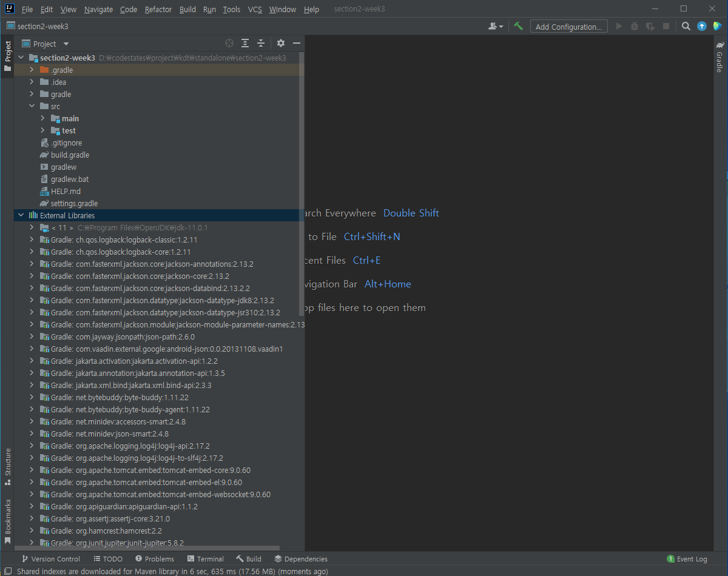Open the Problems tool window
Image resolution: width=728 pixels, height=576 pixels.
(155, 559)
